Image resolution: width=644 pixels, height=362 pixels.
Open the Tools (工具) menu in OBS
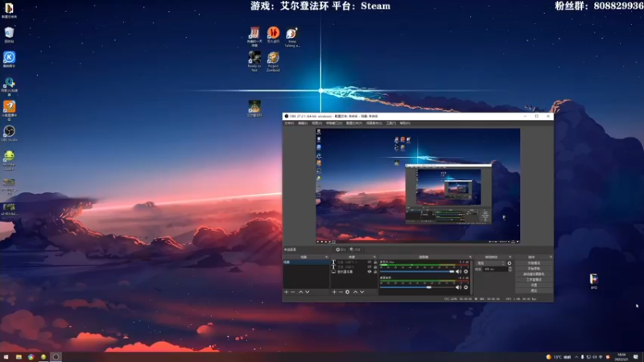coord(391,123)
